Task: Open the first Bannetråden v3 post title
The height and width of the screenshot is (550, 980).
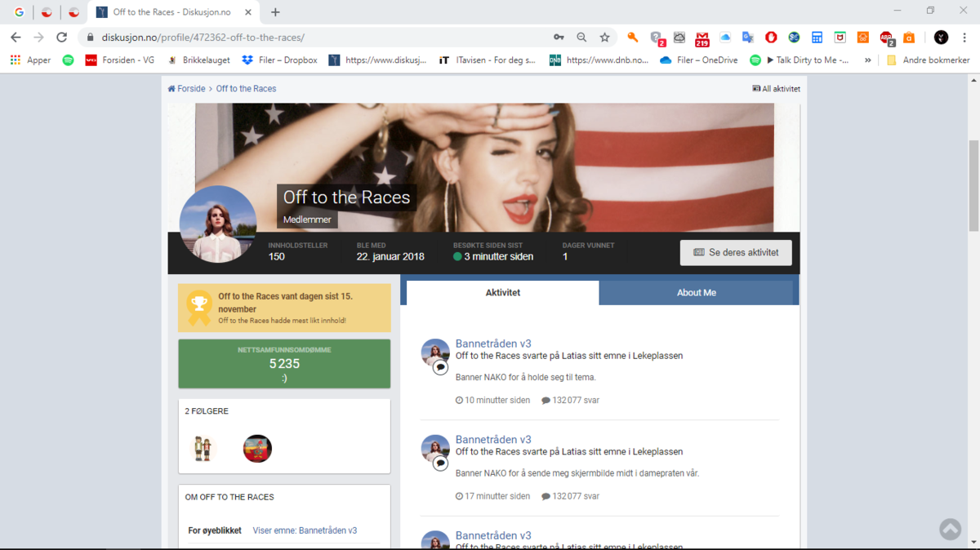Action: [493, 344]
